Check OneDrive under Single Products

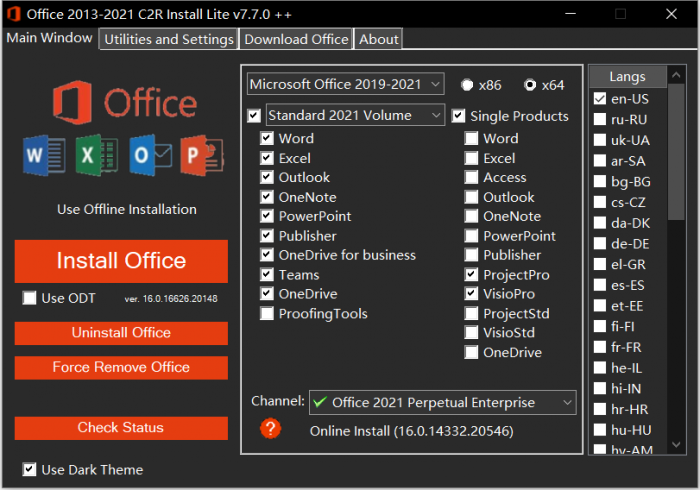click(471, 352)
